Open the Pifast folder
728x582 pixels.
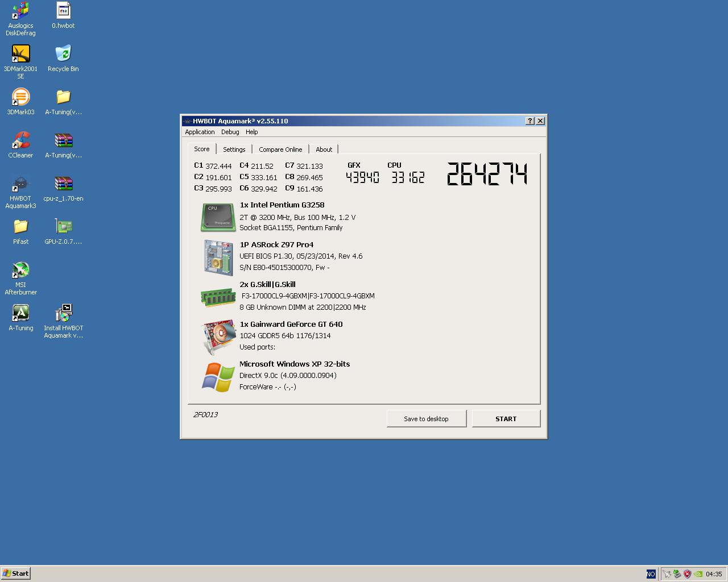[20, 231]
